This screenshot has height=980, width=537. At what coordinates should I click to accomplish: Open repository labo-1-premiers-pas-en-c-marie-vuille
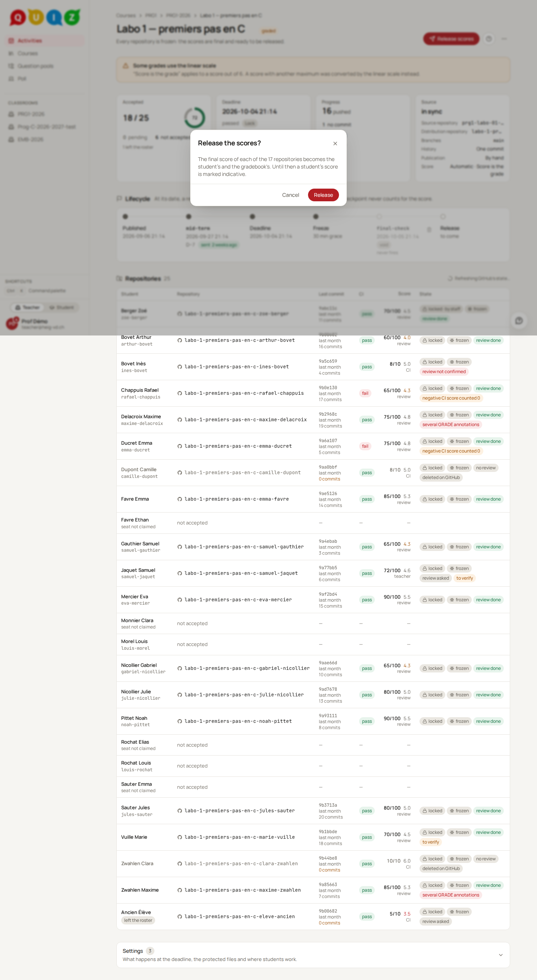239,837
